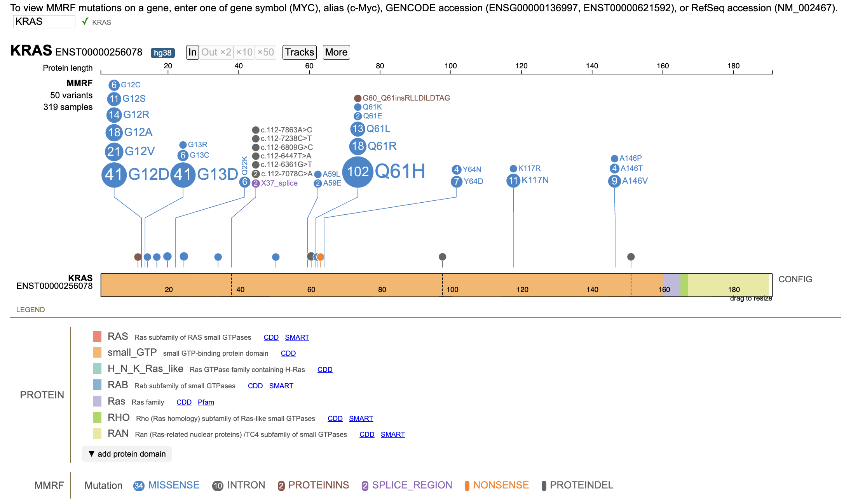Open the Tracks menu
865x504 pixels.
tap(299, 52)
